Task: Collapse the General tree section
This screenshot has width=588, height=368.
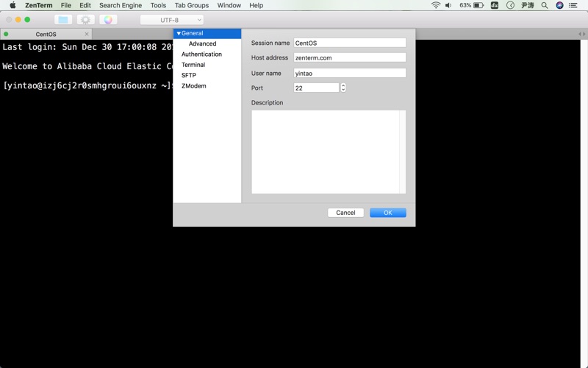Action: 179,33
